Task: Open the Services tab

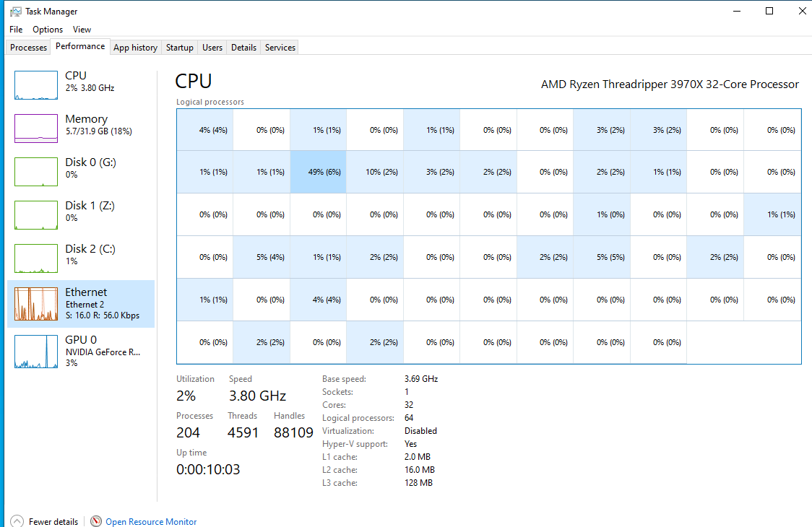Action: click(x=280, y=48)
